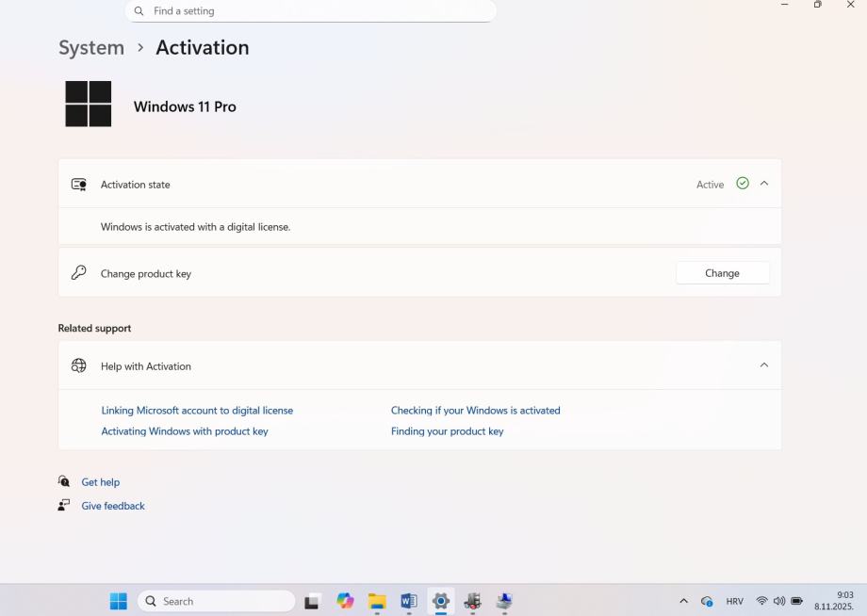Click the text 'Windows is activated with a digital license.'
The height and width of the screenshot is (616, 867).
196,227
